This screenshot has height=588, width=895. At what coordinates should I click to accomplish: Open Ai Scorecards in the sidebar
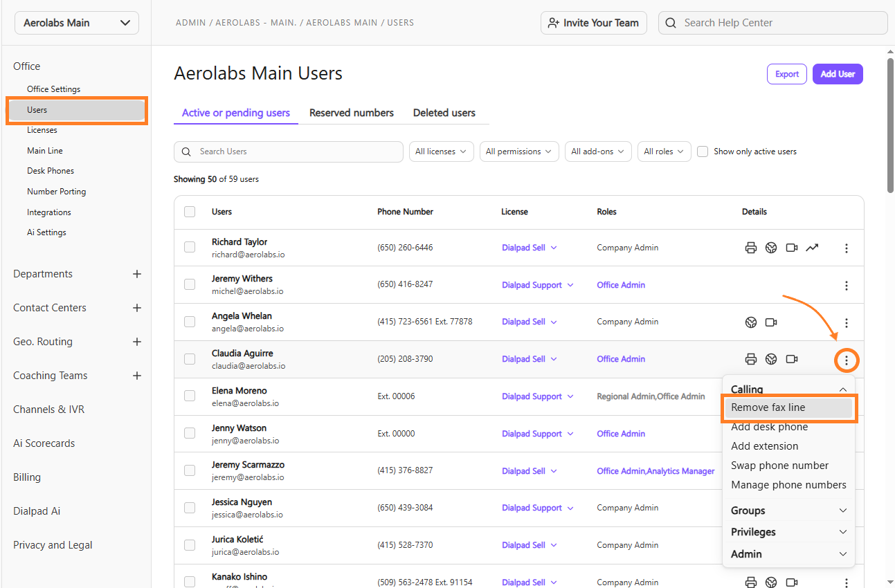(x=44, y=443)
